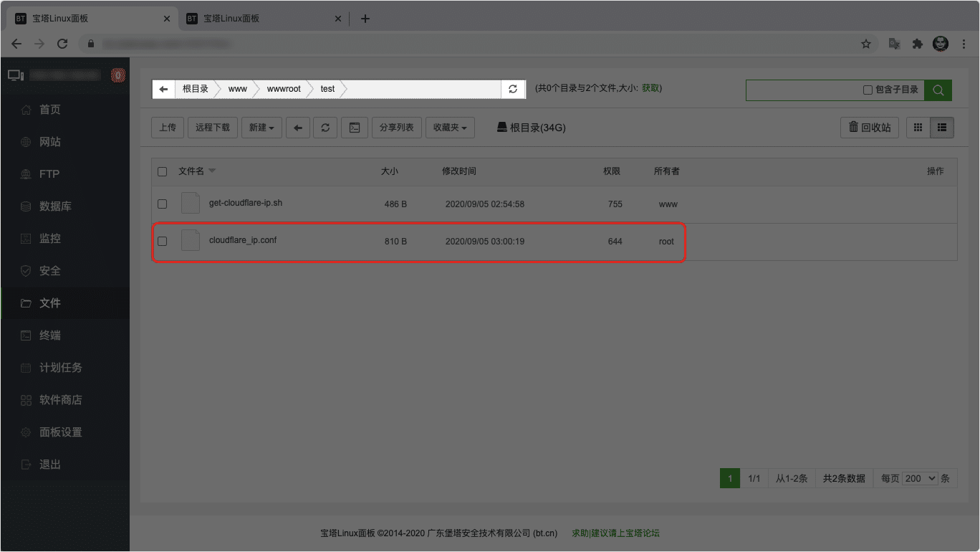The width and height of the screenshot is (980, 552).
Task: Click permission 644 of cloudflare_ip.conf
Action: (615, 242)
